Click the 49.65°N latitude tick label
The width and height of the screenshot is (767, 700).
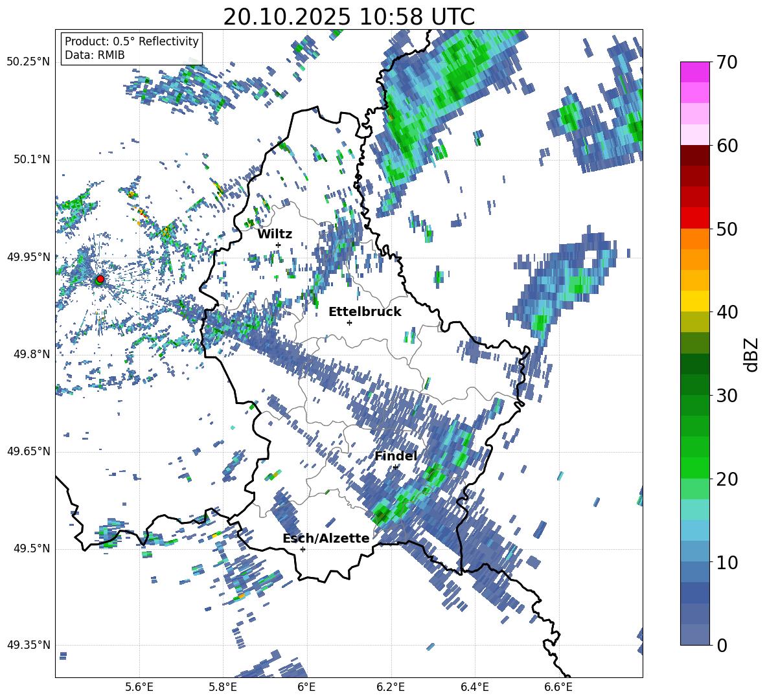(29, 451)
